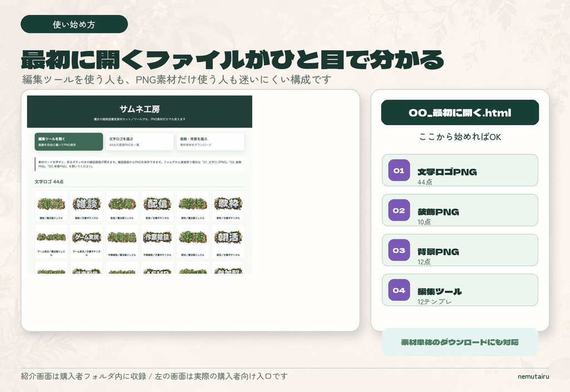Click the 使い始め方 pill label
Screen dimensions: 570x392
74,24
